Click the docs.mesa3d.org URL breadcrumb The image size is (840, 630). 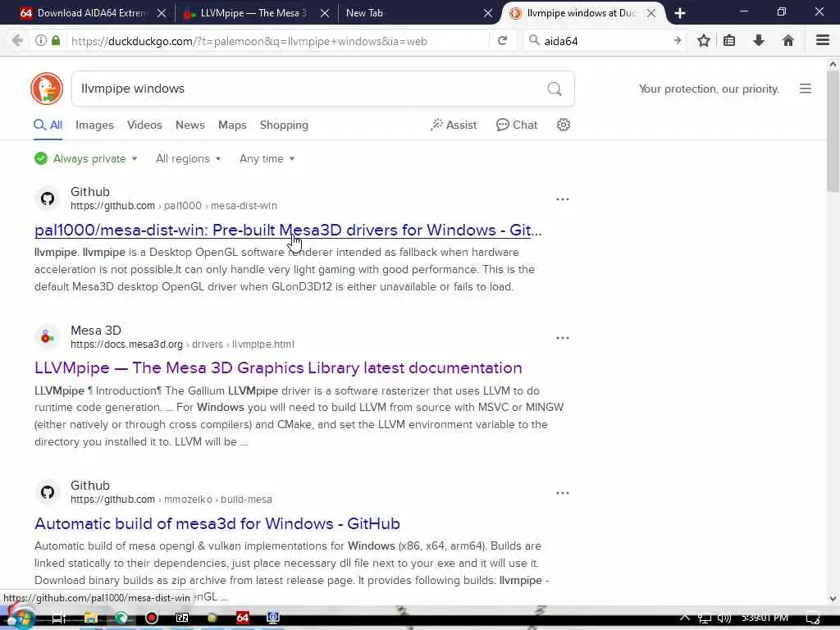(182, 345)
